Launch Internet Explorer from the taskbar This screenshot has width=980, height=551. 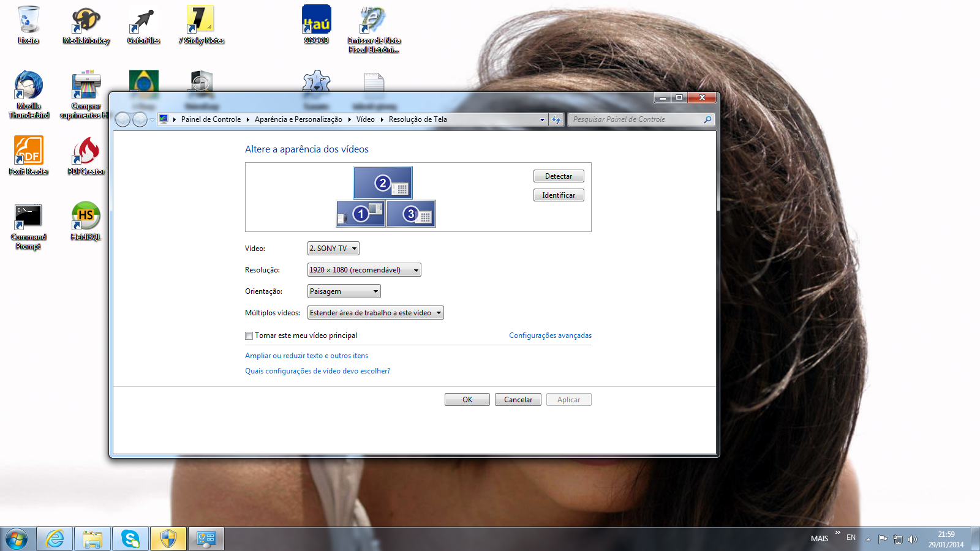(55, 539)
